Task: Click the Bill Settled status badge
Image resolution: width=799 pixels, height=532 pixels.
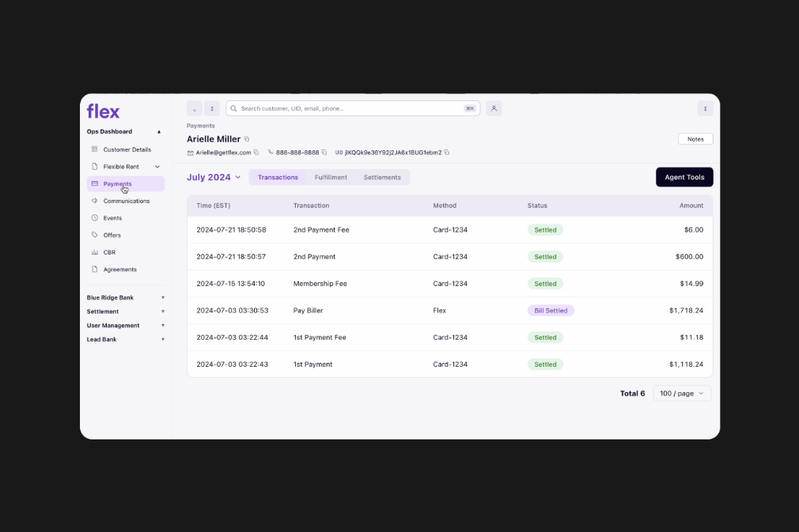Action: pos(551,311)
